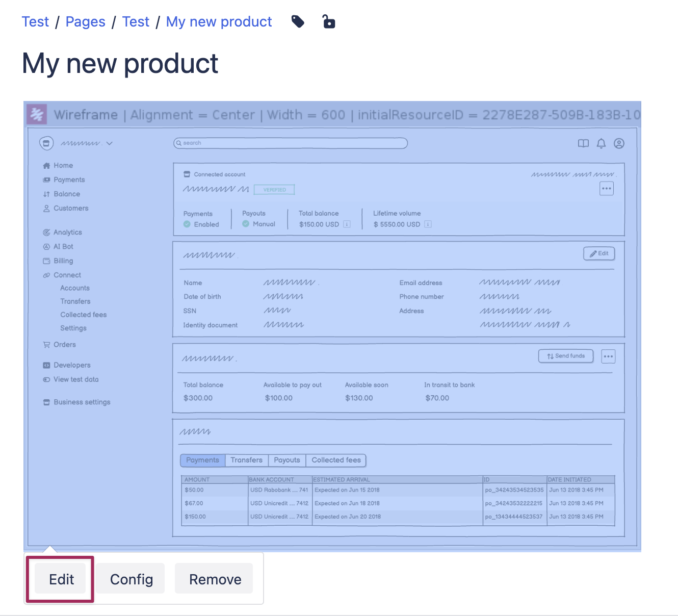Switch to the Collected fees tab
Viewport: 678px width, 616px height.
(x=336, y=460)
